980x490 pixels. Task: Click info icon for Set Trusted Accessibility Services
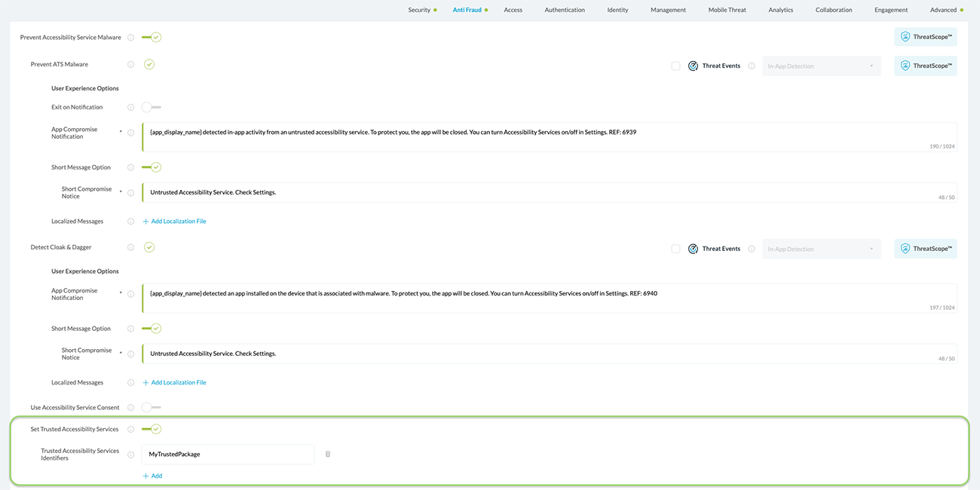point(131,429)
